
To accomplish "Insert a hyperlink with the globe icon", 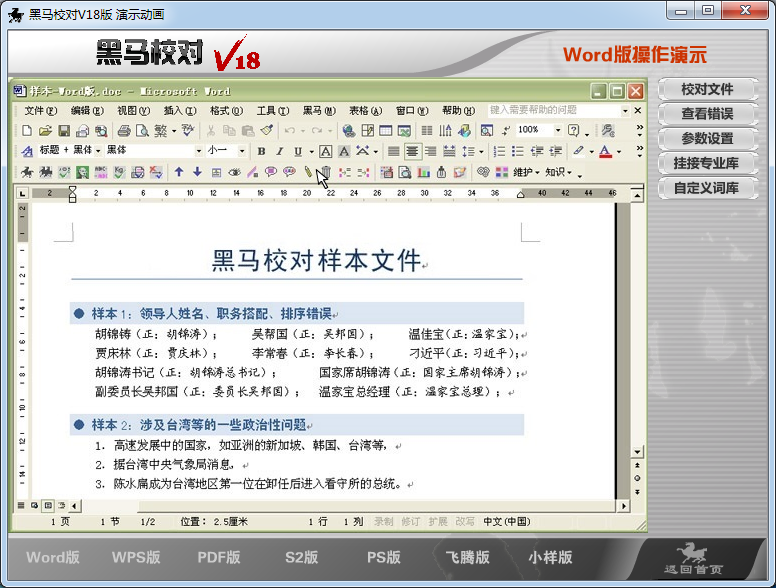I will [348, 130].
